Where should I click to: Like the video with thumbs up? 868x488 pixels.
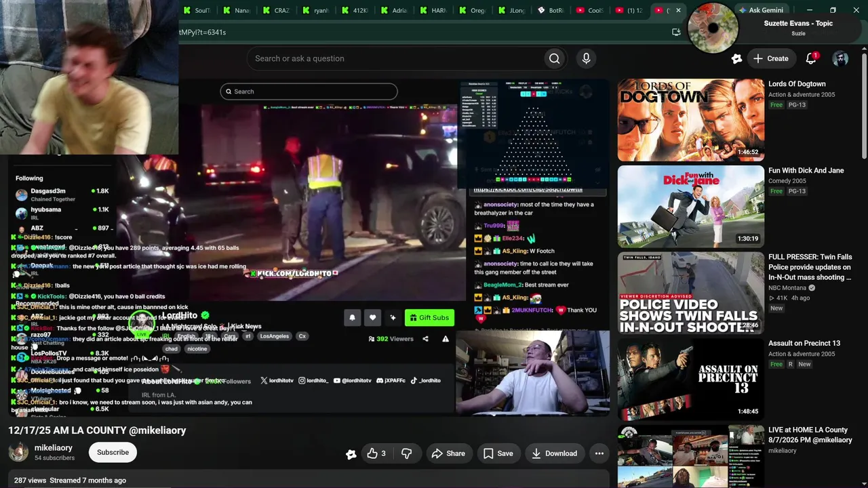click(376, 453)
